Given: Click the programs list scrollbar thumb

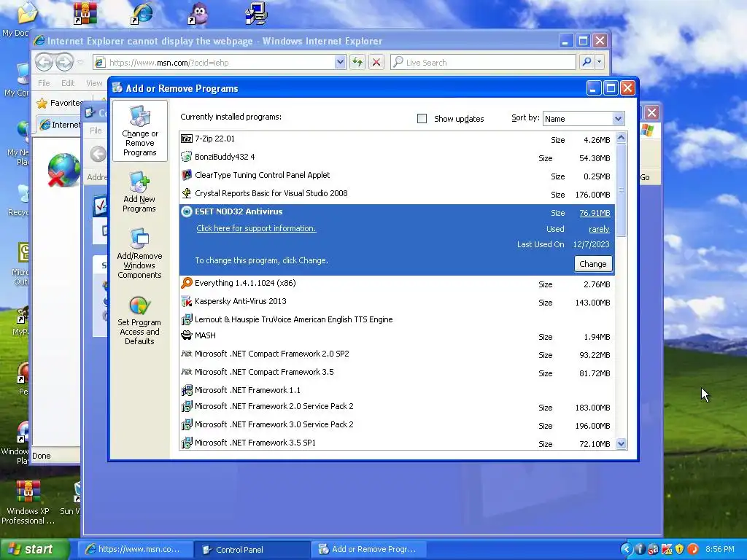Looking at the screenshot, I should (621, 190).
